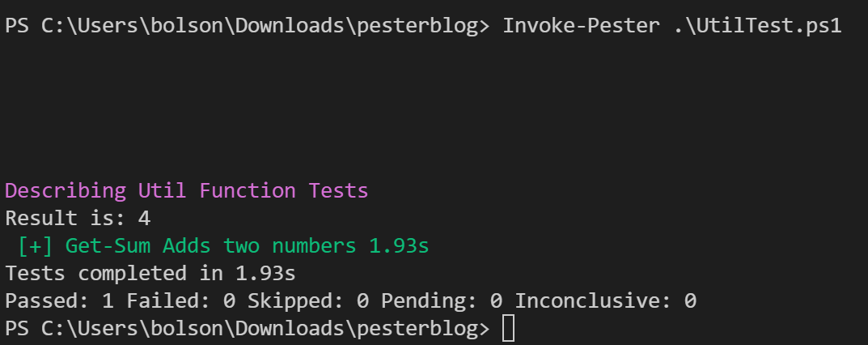Click the Tests completed in 1.93s line
The width and height of the screenshot is (868, 345).
[x=150, y=274]
